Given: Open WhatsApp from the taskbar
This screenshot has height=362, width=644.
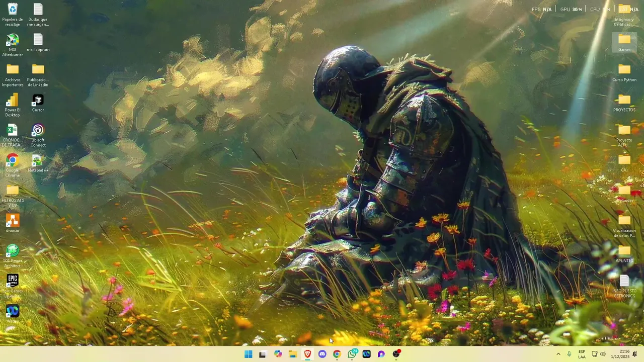Looking at the screenshot, I should [352, 354].
